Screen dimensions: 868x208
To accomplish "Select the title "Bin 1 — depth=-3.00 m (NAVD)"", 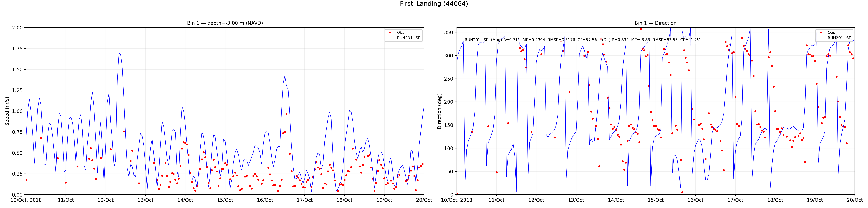I will [225, 23].
